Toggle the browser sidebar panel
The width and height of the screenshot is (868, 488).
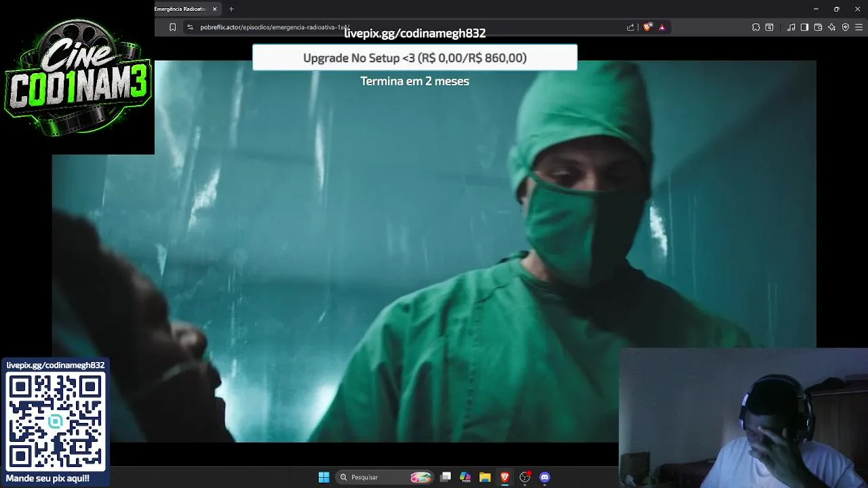pyautogui.click(x=804, y=27)
